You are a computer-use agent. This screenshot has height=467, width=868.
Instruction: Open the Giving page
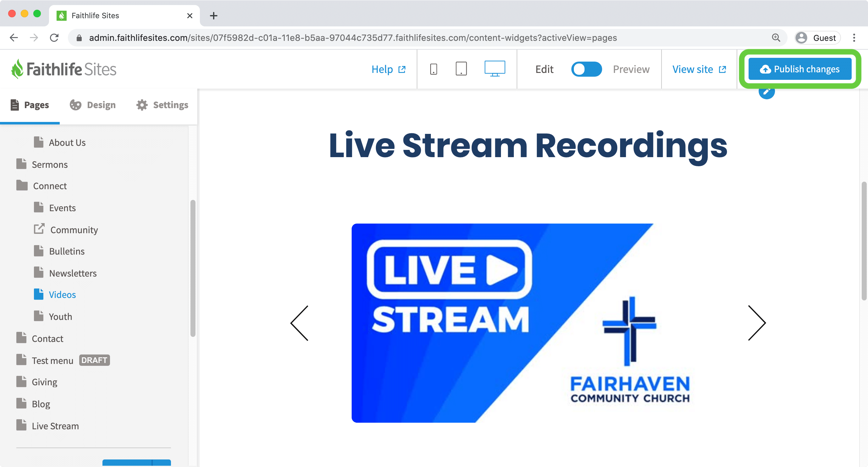[45, 382]
